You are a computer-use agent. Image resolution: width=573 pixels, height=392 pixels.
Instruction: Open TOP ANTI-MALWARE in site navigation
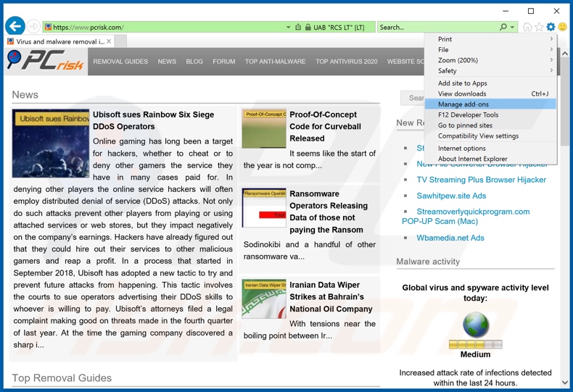(275, 62)
